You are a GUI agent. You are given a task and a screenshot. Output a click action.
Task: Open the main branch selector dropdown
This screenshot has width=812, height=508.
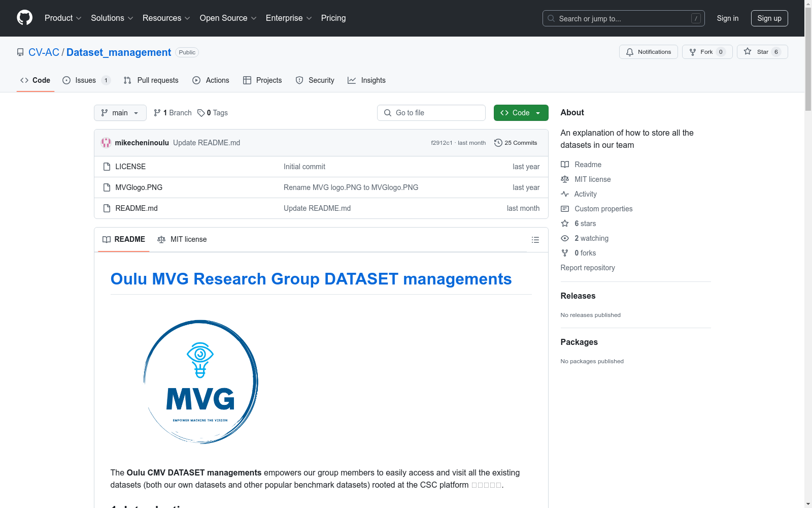[x=120, y=113]
